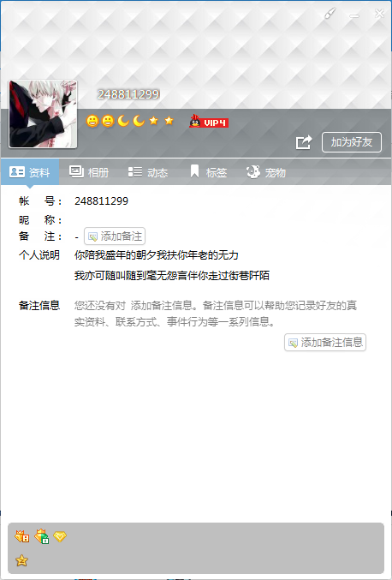Click the yellow diamond service icon
This screenshot has height=580, width=392.
pyautogui.click(x=60, y=536)
